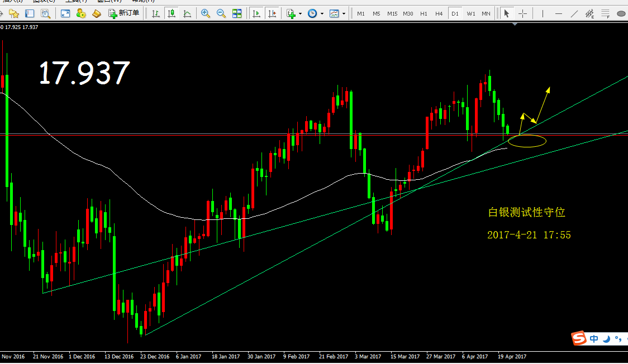Click the user with gear icon
The width and height of the screenshot is (628, 364).
point(81,13)
